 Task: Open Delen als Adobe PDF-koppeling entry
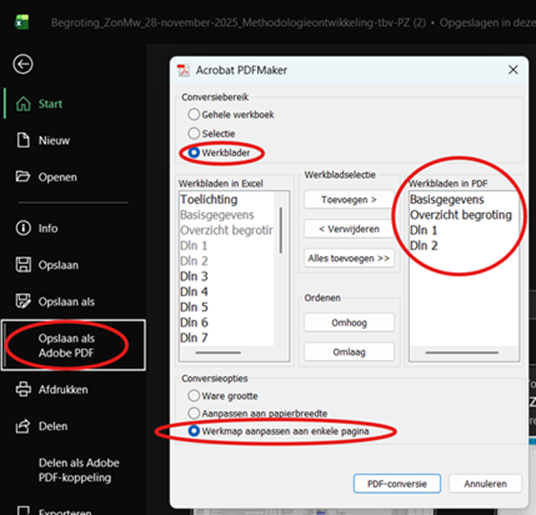(79, 470)
